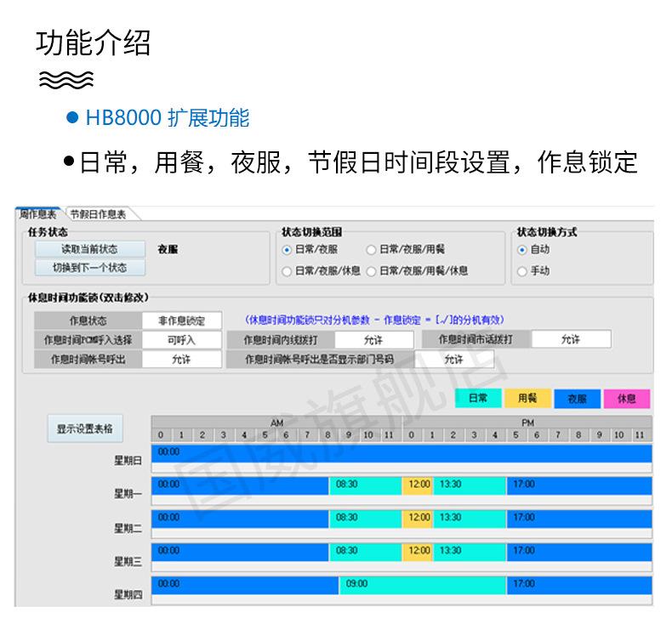
Task: Click the 作息时间帐号呼出 label cell
Action: 88,360
